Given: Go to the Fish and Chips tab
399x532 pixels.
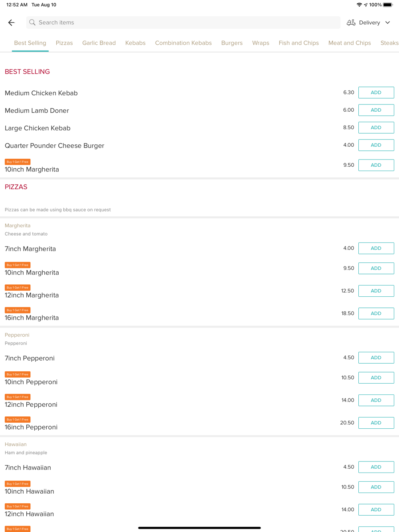Looking at the screenshot, I should pyautogui.click(x=298, y=43).
